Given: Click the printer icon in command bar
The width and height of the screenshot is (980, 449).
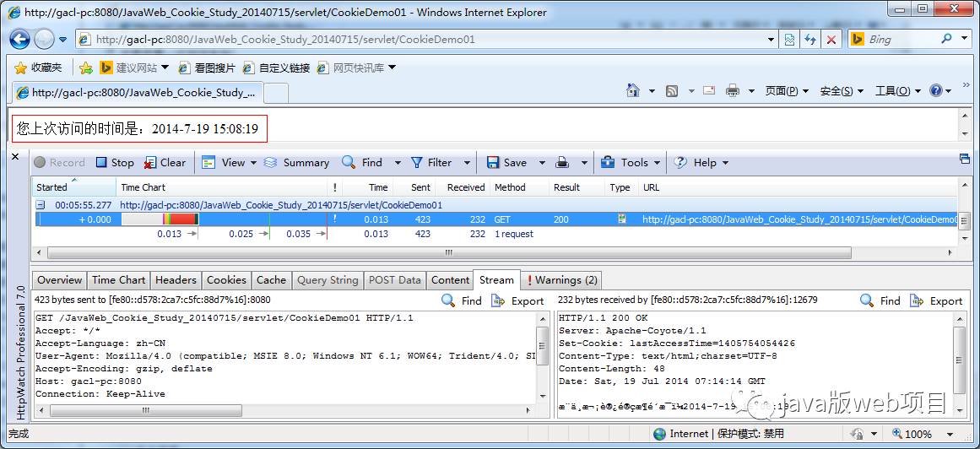Looking at the screenshot, I should pyautogui.click(x=733, y=91).
